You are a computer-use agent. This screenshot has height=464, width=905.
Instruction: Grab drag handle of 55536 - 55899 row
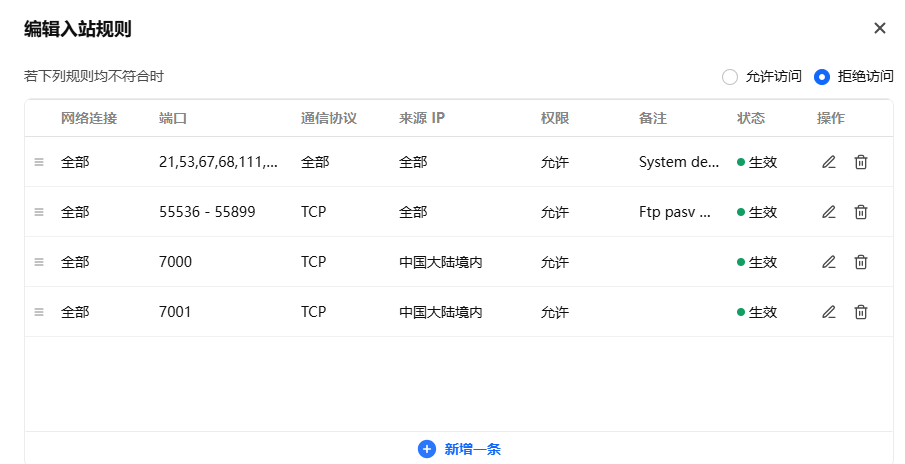coord(39,212)
